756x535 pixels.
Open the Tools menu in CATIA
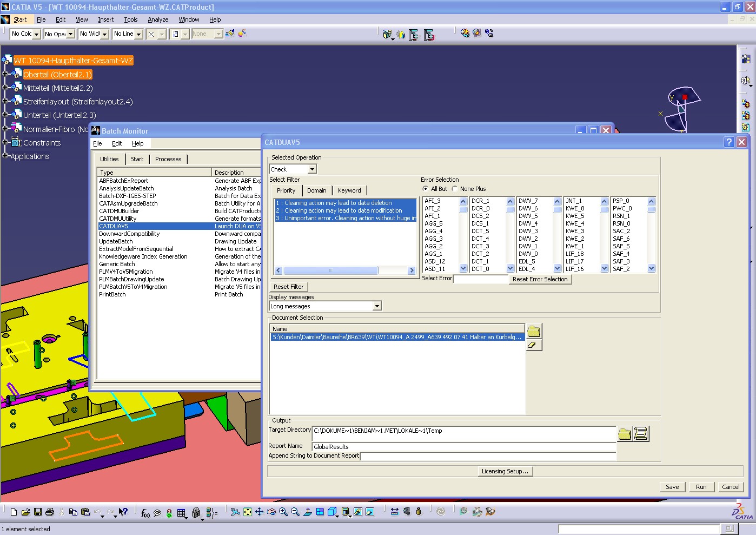coord(131,19)
